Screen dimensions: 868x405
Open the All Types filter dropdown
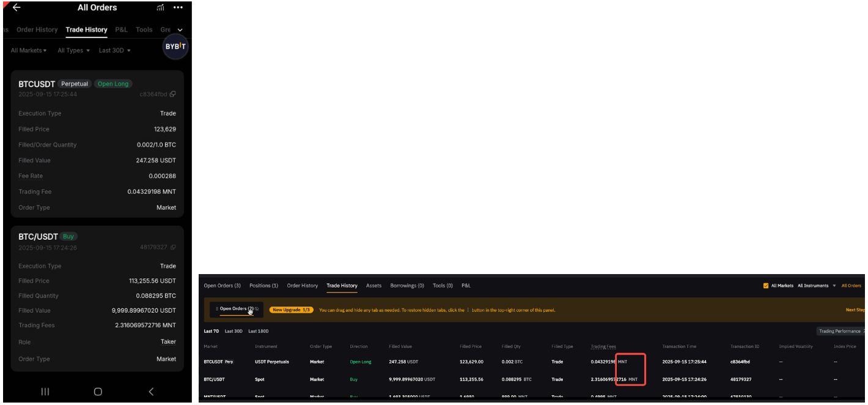click(73, 50)
